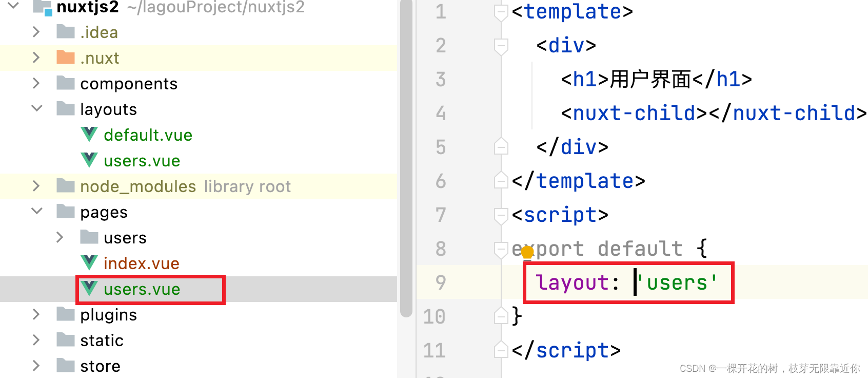Click the project tree vertical scrollbar
868x378 pixels.
click(x=406, y=159)
